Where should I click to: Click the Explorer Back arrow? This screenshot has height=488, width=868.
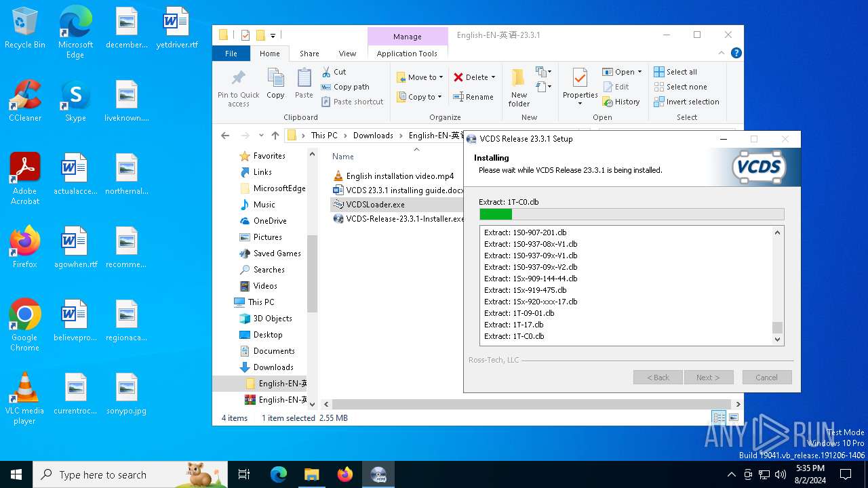pyautogui.click(x=225, y=136)
